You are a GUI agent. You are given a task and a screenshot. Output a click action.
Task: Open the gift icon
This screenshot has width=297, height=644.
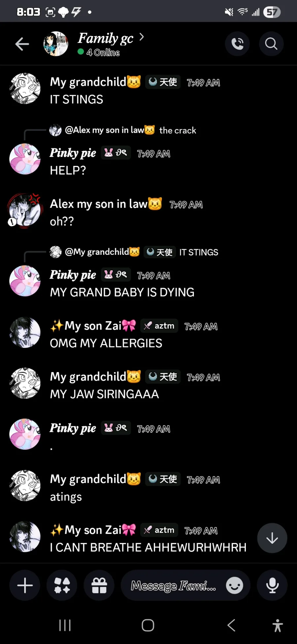tap(99, 585)
